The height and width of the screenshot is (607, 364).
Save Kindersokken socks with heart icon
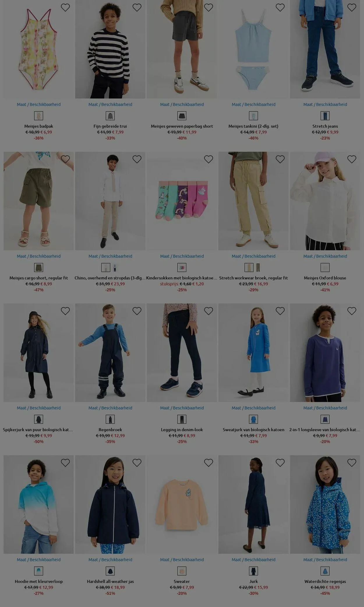208,159
